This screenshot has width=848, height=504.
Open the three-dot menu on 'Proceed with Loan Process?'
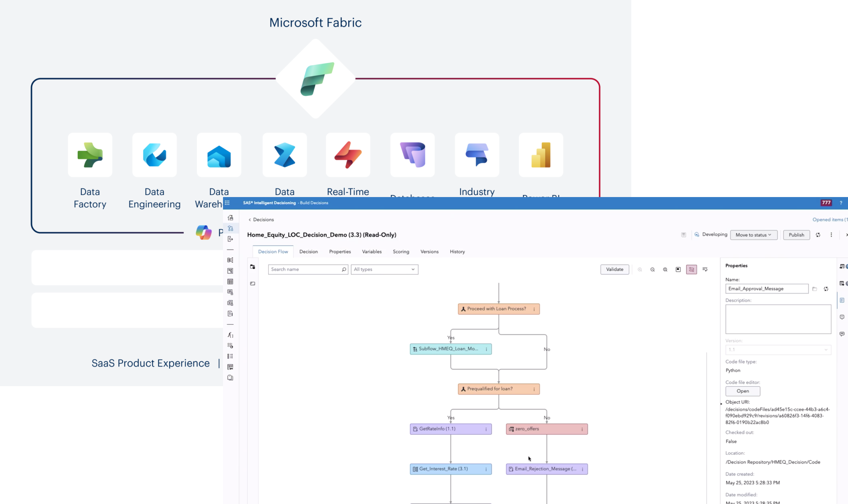[x=534, y=309]
